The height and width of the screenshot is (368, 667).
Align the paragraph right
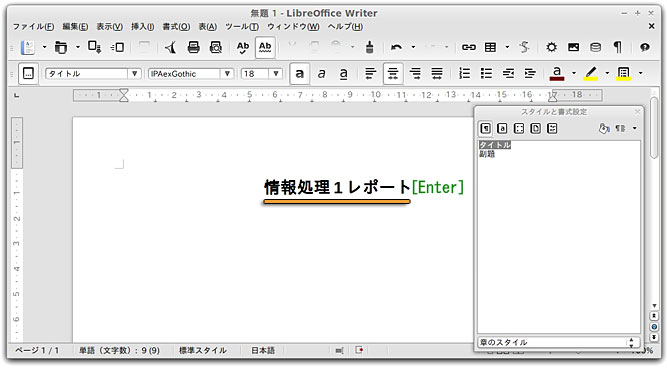[415, 74]
